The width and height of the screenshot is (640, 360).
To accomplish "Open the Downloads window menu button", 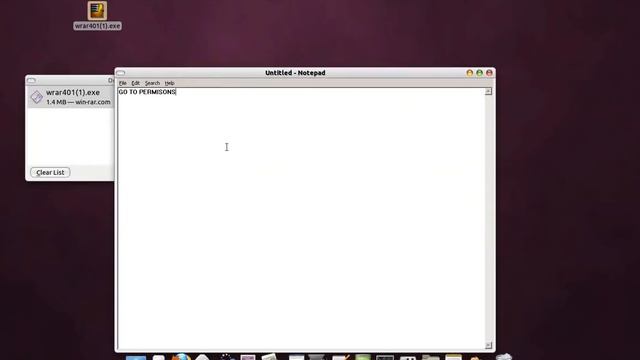I will [31, 80].
